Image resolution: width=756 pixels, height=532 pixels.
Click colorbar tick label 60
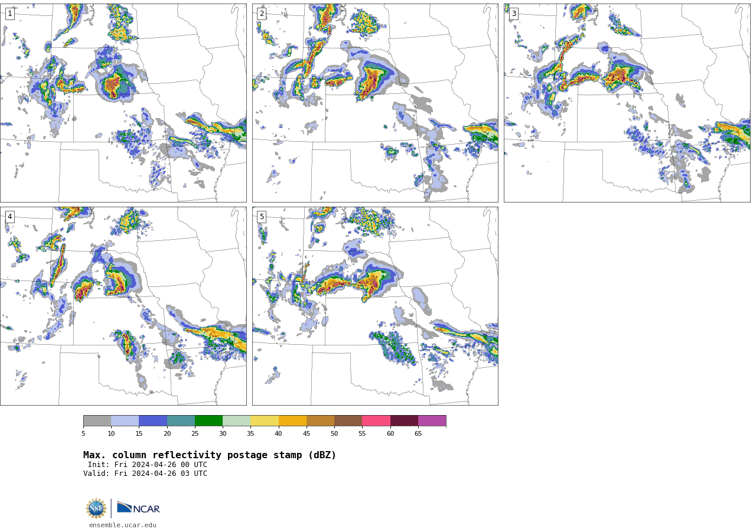[390, 434]
